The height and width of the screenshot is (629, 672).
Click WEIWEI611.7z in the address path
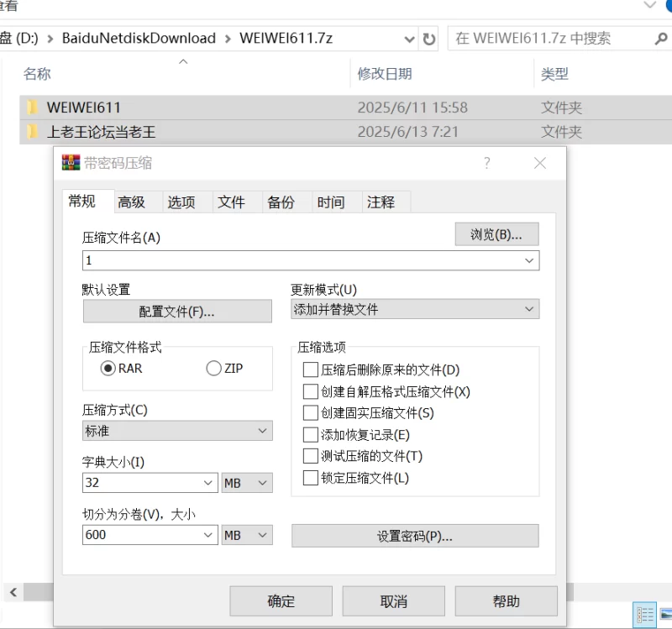(286, 38)
